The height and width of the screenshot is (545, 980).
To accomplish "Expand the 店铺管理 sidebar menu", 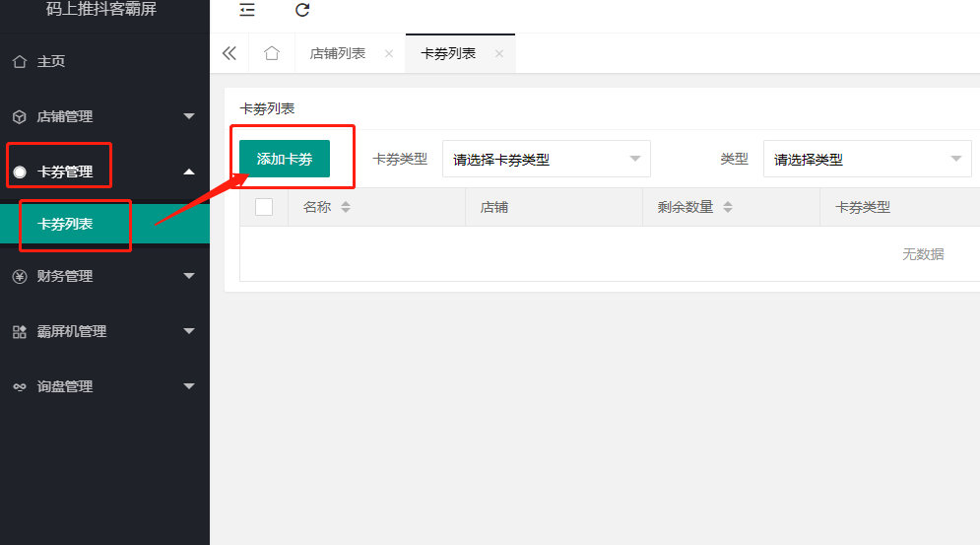I will [104, 116].
